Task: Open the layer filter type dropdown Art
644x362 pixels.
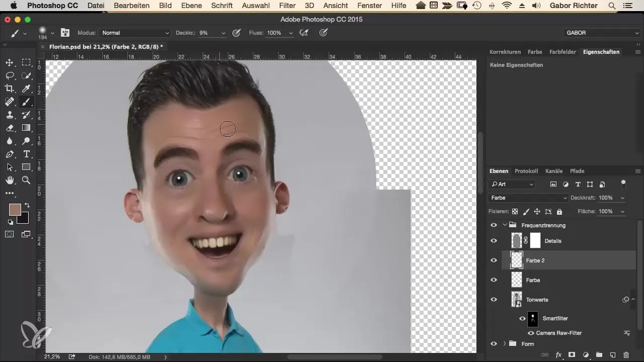Action: (512, 185)
